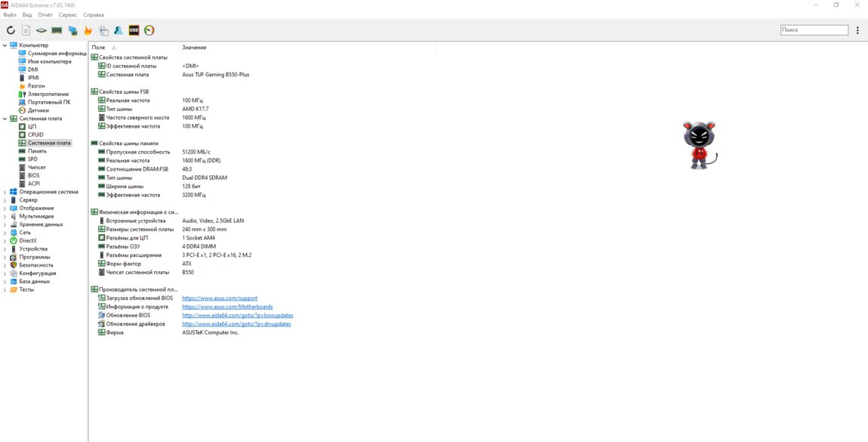Expand the Мультимедиа tree node
868x442 pixels.
point(5,216)
